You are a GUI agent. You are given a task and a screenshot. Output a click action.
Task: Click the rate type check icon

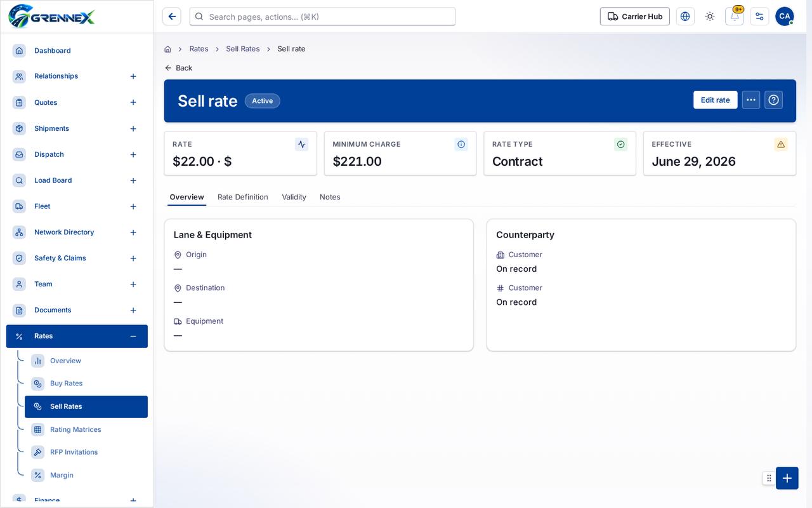point(621,144)
